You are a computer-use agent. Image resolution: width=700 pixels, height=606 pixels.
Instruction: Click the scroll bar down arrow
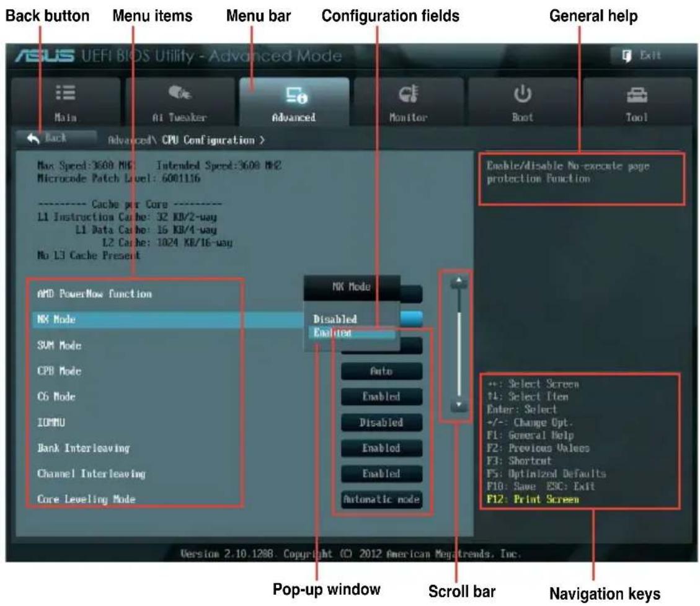click(459, 405)
